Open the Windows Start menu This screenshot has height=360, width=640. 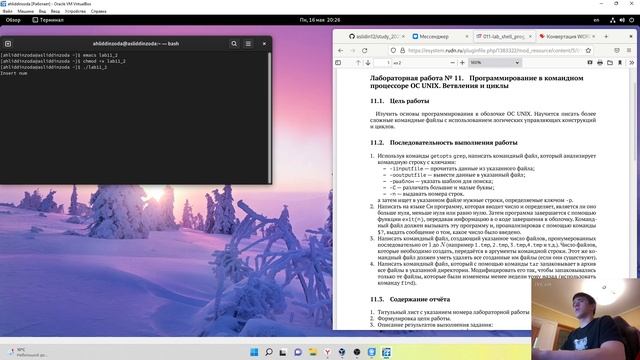pyautogui.click(x=254, y=352)
